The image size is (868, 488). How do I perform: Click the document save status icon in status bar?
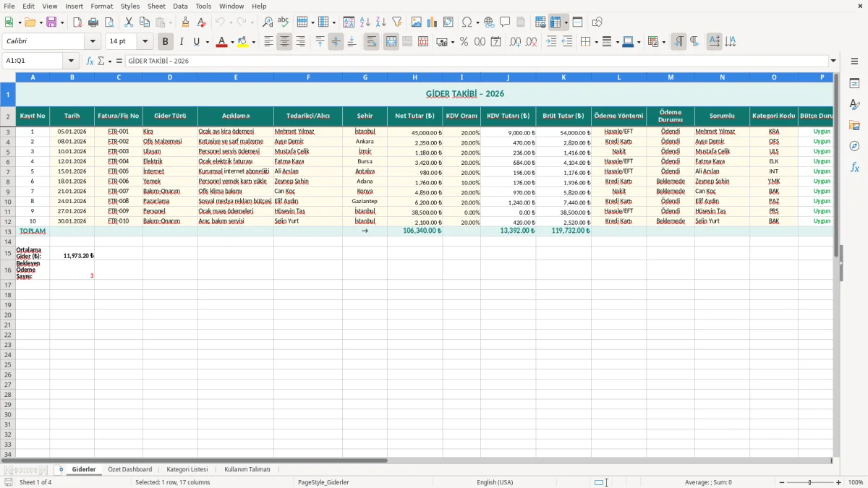[9, 482]
